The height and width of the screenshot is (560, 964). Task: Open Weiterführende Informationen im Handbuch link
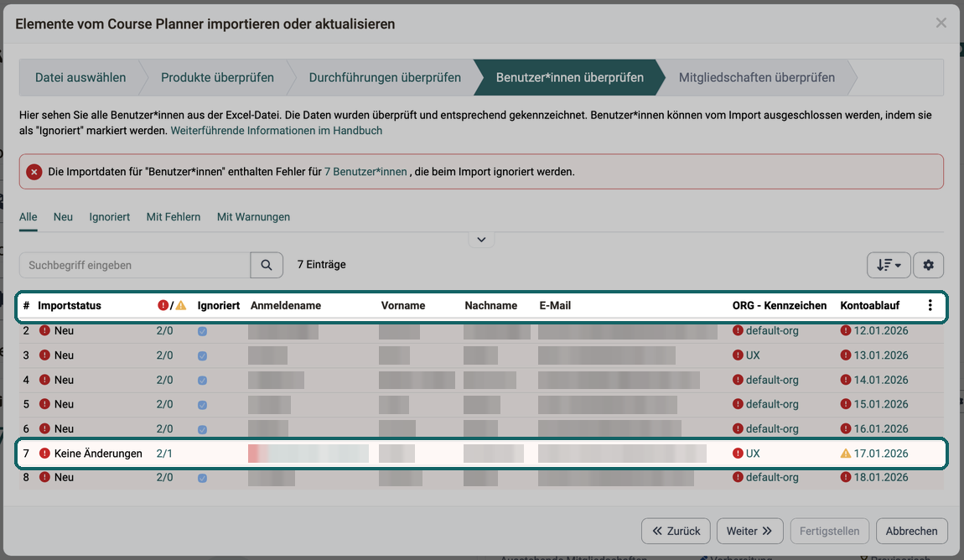click(x=277, y=130)
